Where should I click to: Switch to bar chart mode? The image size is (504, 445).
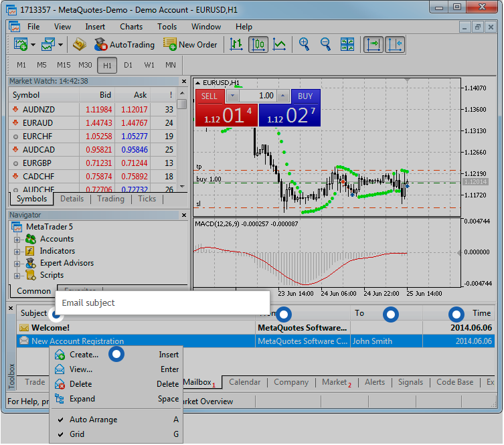click(x=236, y=44)
